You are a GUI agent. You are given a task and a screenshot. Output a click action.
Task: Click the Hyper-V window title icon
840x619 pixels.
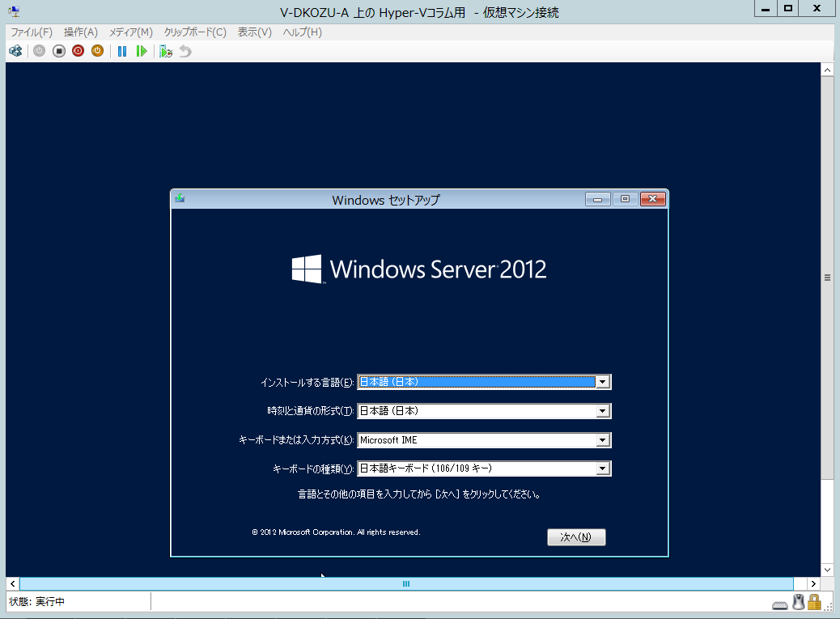click(x=15, y=11)
